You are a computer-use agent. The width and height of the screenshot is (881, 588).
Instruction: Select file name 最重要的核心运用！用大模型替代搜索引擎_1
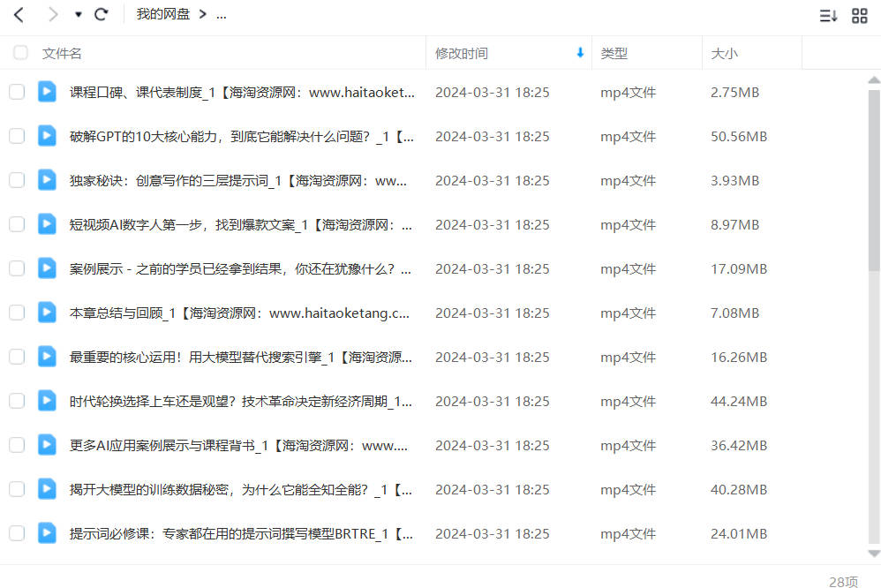pos(240,357)
